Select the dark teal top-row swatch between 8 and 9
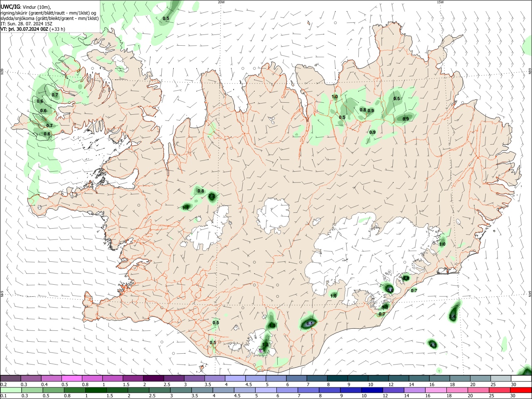532x399 pixels. tap(337, 379)
